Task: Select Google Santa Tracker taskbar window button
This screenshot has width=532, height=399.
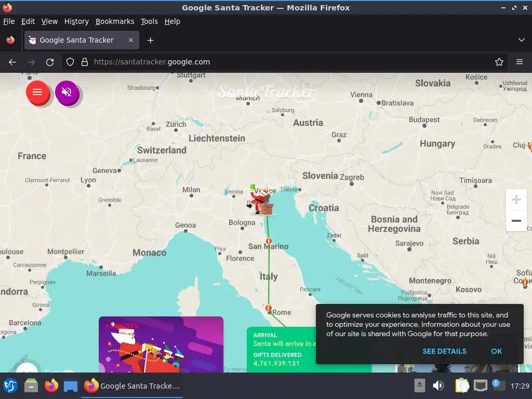Action: (x=132, y=386)
